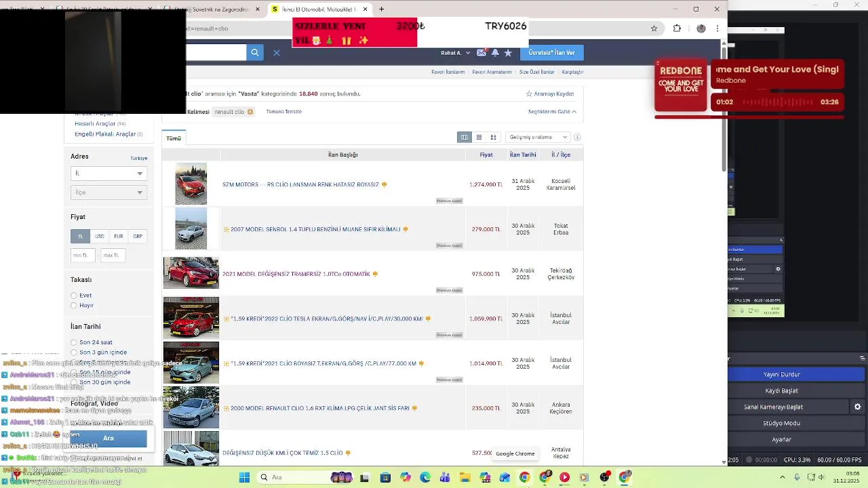Select the 'Tümü' listings tab
The image size is (868, 488).
tap(174, 138)
